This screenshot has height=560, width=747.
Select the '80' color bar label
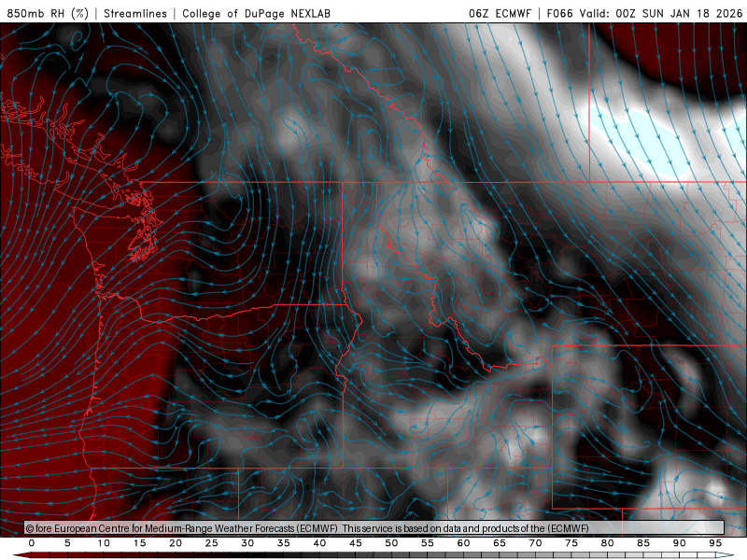[x=608, y=543]
